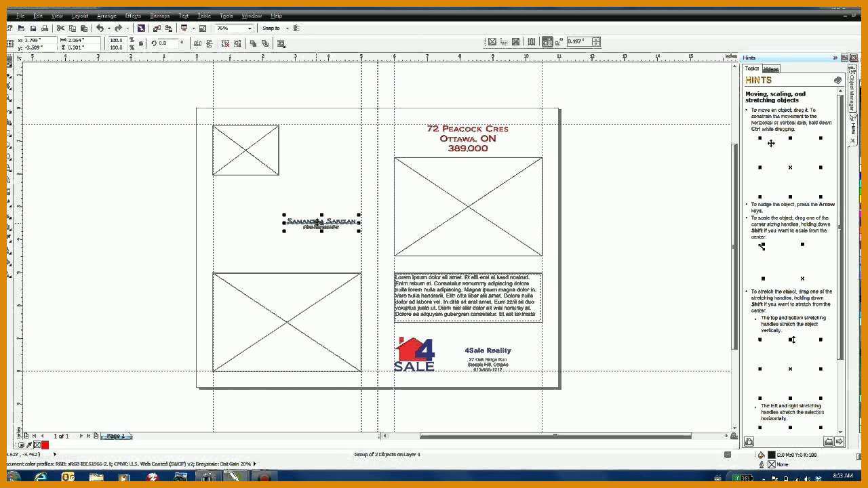
Task: Toggle the highlighted button in floating property bar
Action: click(x=547, y=42)
